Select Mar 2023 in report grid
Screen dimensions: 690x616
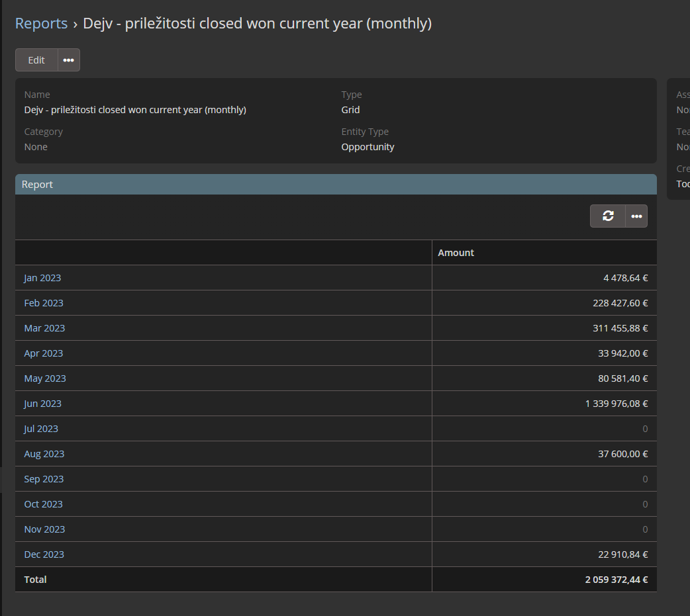point(44,328)
